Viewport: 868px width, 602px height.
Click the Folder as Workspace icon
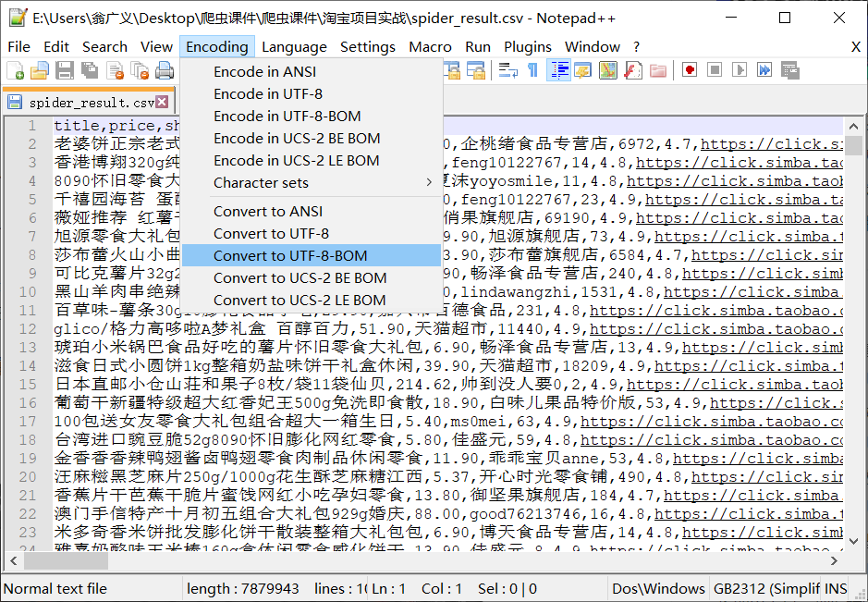click(x=658, y=70)
